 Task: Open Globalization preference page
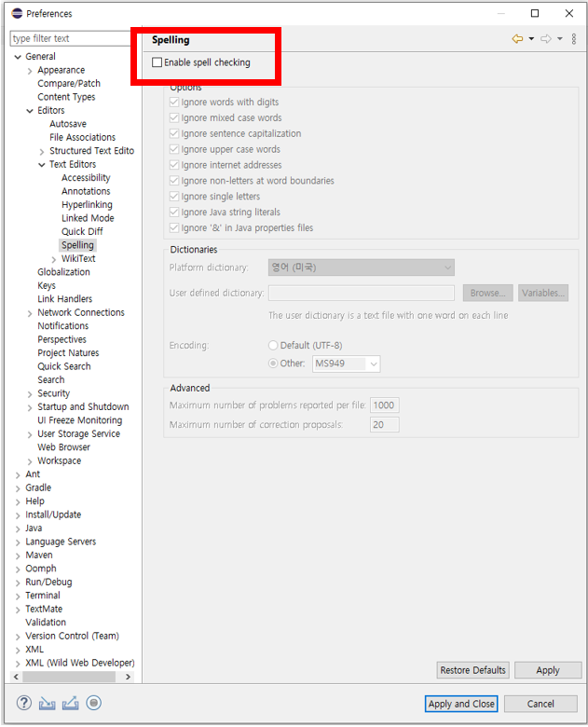point(63,272)
